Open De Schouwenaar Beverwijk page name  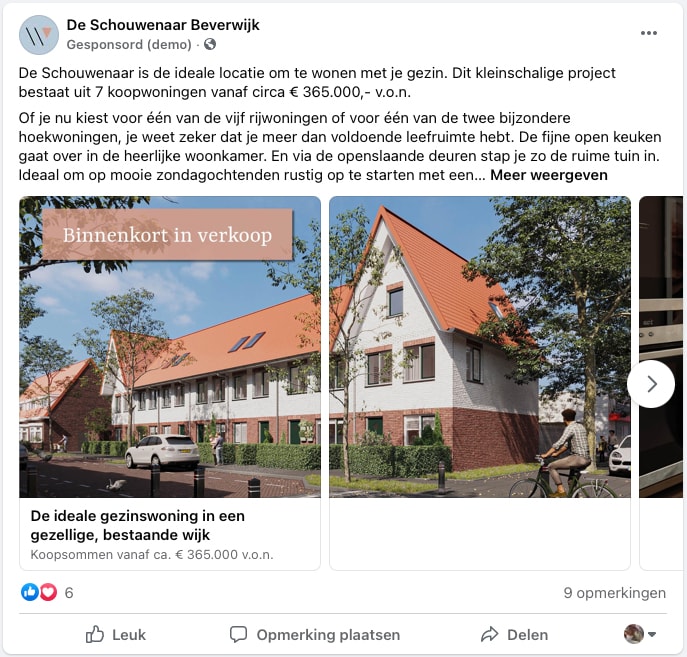point(163,25)
